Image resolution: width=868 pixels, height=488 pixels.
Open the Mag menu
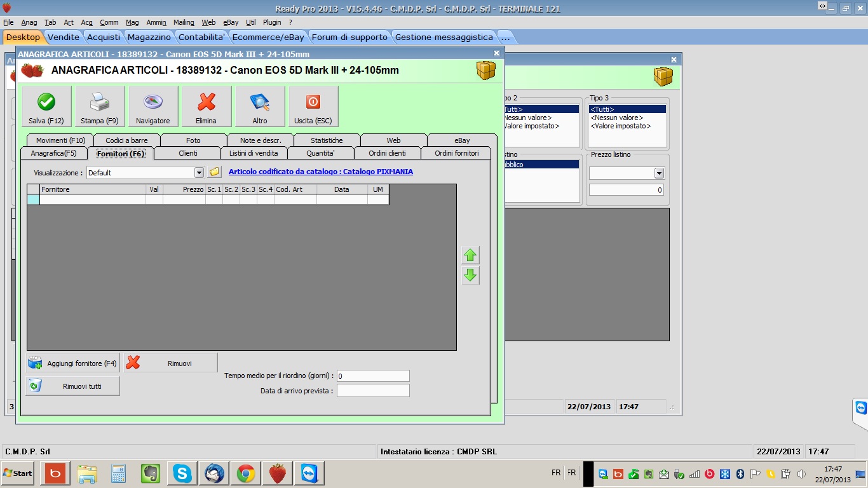[132, 22]
